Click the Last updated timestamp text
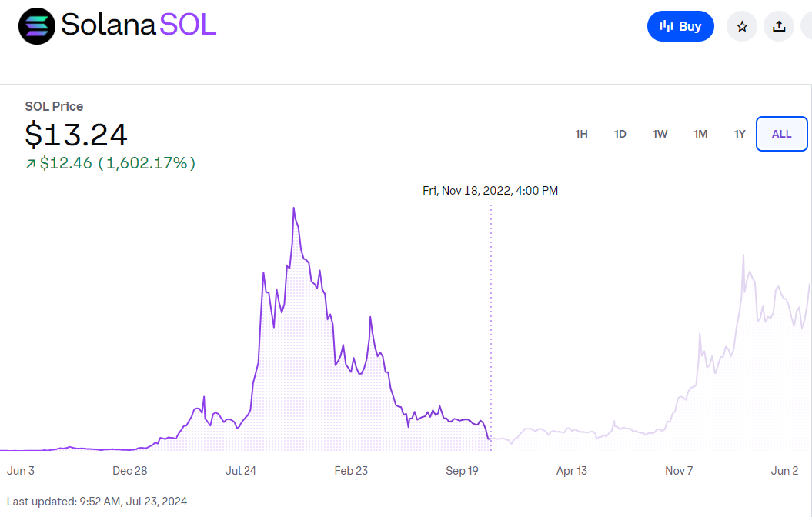The height and width of the screenshot is (517, 812). [x=97, y=502]
